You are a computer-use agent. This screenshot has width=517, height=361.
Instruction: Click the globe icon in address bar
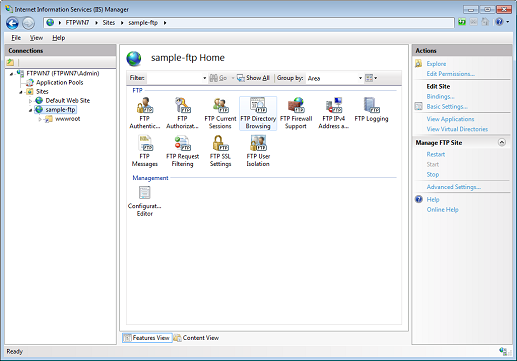[50, 23]
